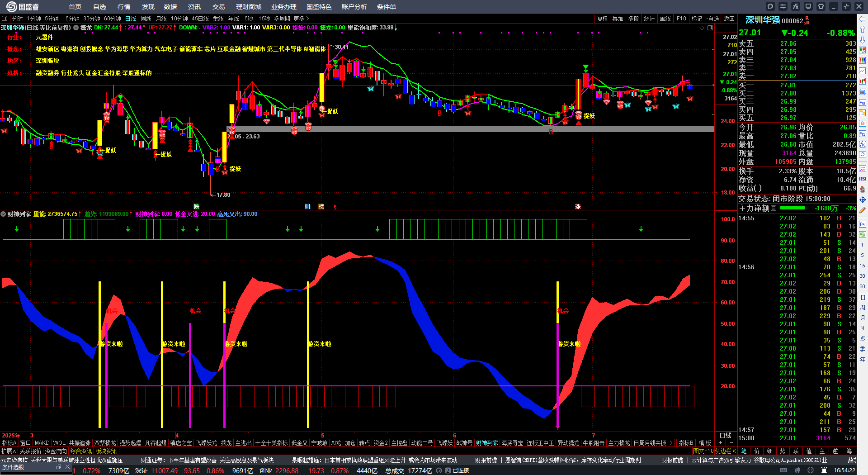Image resolution: width=868 pixels, height=475 pixels.
Task: Switch to 价 price distribution view
Action: (757, 451)
